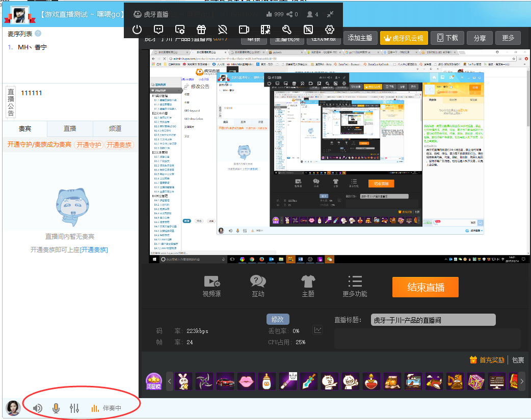Viewport: 531px width, 420px height.
Task: Open the 主题 theme option
Action: tap(308, 286)
